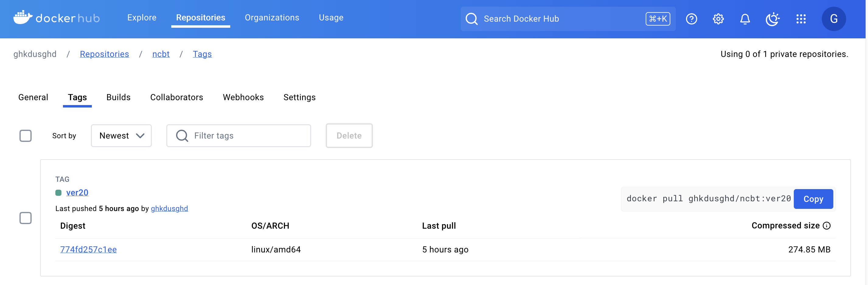Click the ncbt breadcrumb link
Viewport: 868px width, 285px height.
161,54
